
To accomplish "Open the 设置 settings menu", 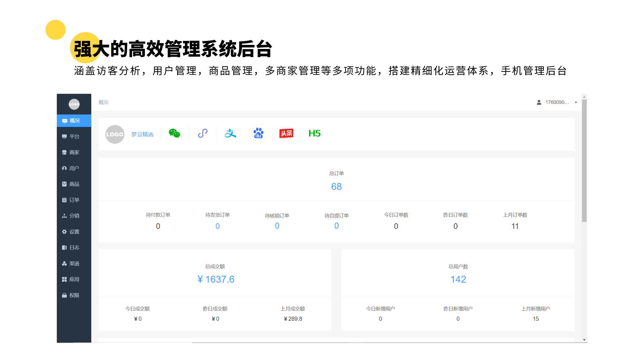I will [x=74, y=232].
